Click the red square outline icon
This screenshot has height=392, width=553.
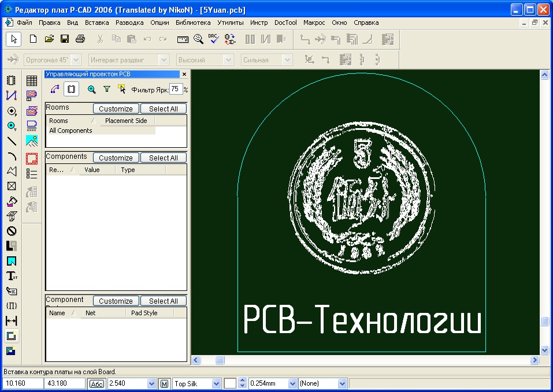(x=32, y=159)
